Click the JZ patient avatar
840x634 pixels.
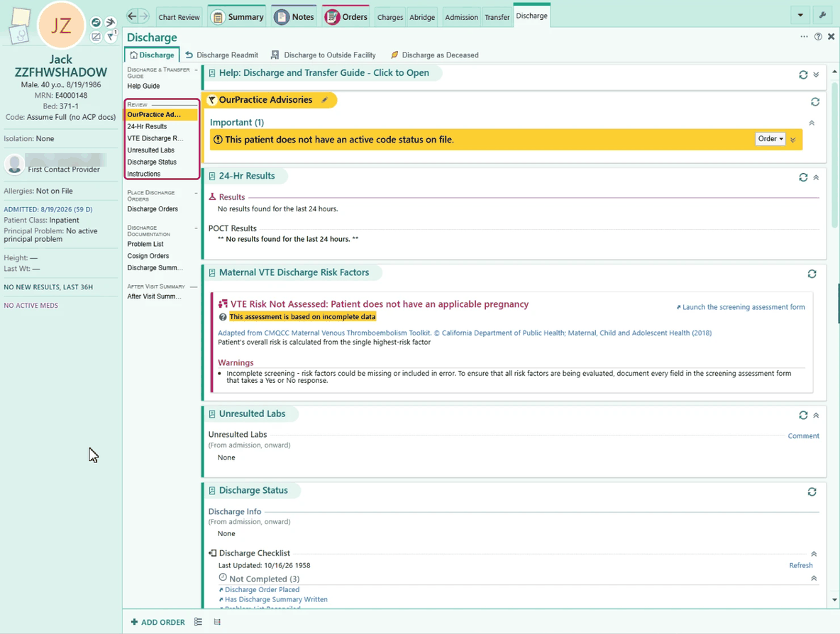[x=60, y=25]
